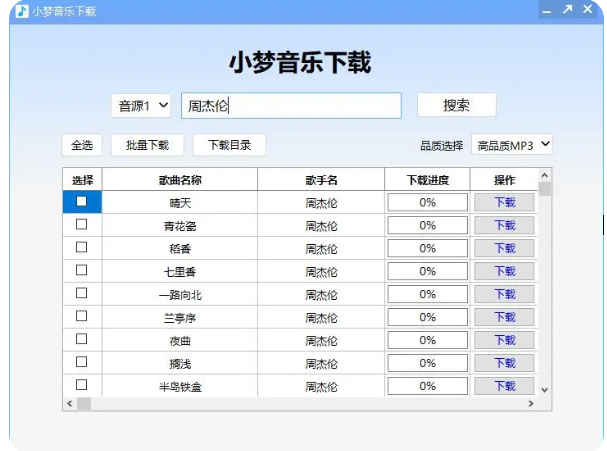Screen dimensions: 607x451
Task: Click the 歌曲名称 column header
Action: pyautogui.click(x=180, y=180)
